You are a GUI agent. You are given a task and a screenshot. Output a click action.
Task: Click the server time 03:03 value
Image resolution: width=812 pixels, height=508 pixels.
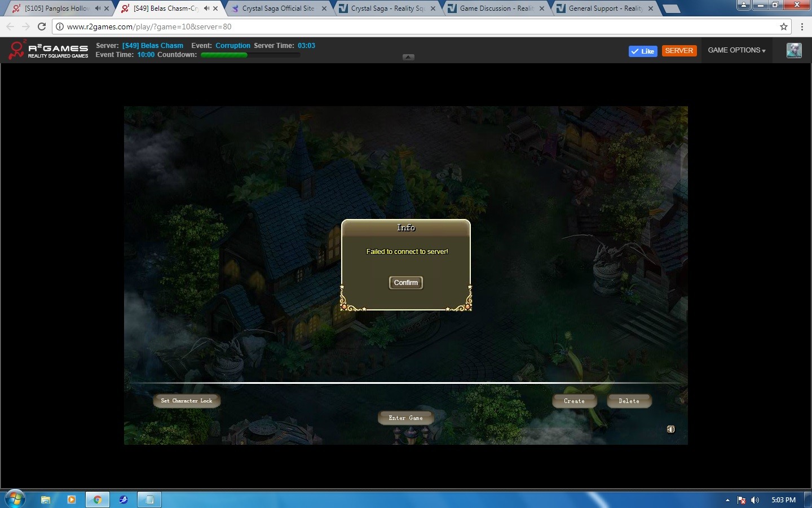307,46
